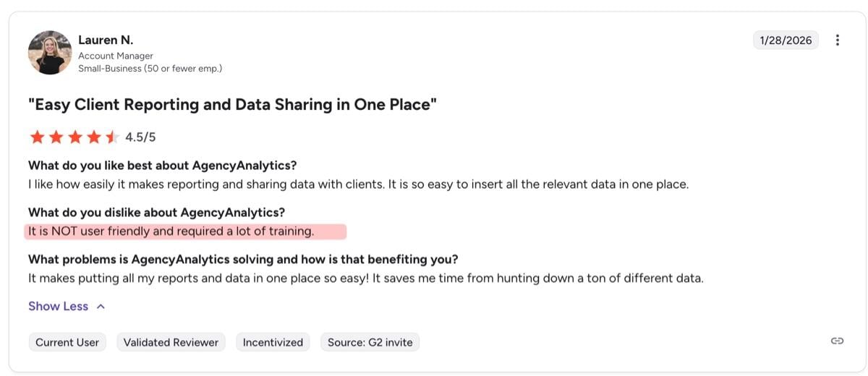Viewport: 868px width, 376px height.
Task: Click the review title about Easy Client Reporting
Action: pos(232,105)
